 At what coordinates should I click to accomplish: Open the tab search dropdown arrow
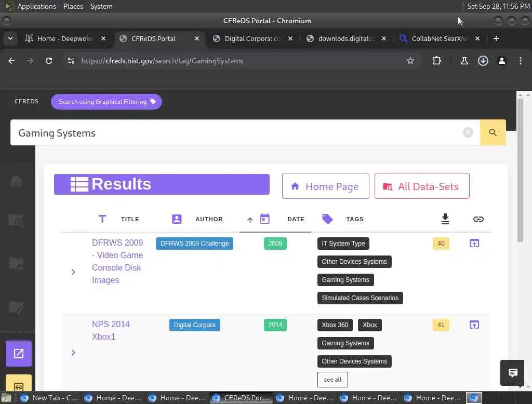click(x=10, y=38)
